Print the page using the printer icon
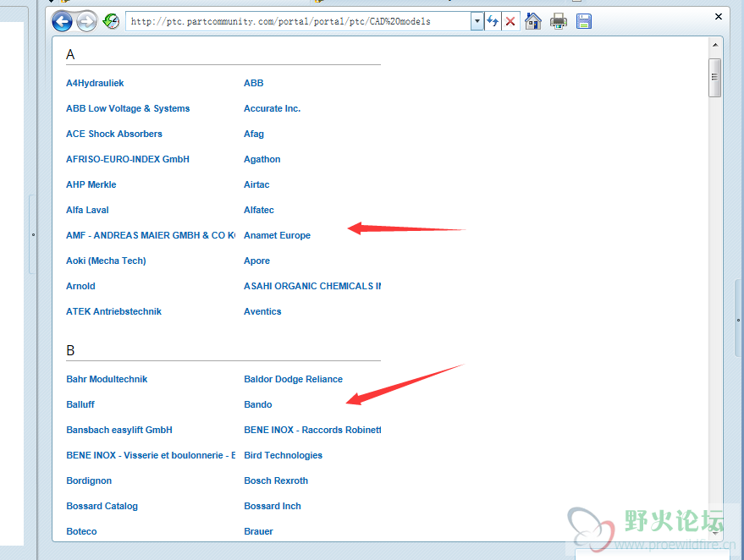744x560 pixels. click(x=559, y=21)
